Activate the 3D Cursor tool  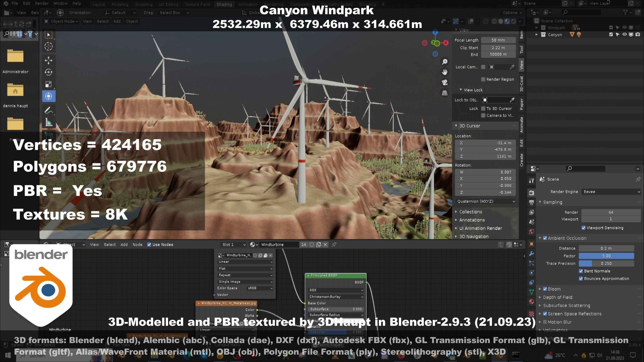[x=48, y=46]
